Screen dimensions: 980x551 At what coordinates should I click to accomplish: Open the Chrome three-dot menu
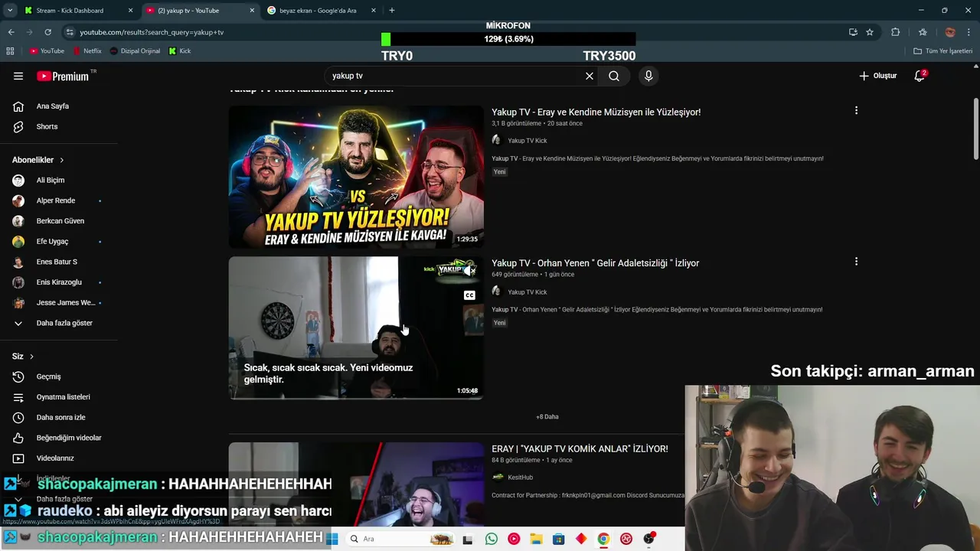(969, 32)
